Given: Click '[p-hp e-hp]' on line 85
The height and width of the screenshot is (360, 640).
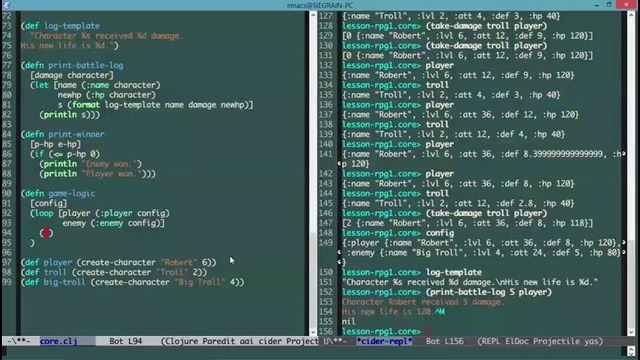Looking at the screenshot, I should click(x=56, y=144).
